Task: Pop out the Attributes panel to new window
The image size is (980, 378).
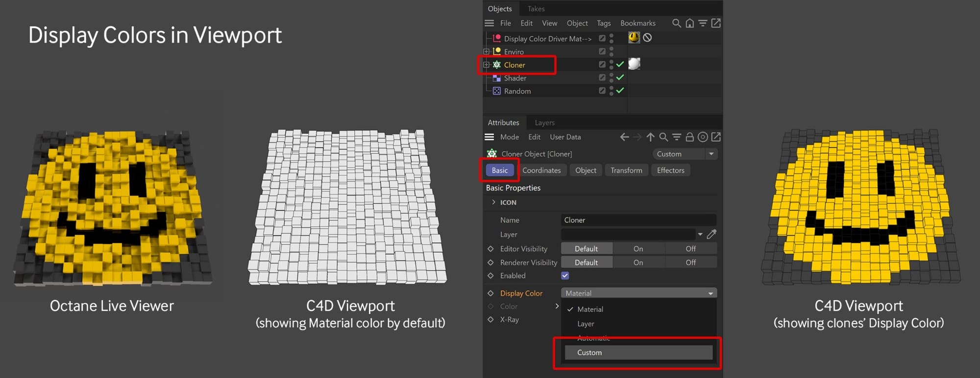Action: pos(716,137)
